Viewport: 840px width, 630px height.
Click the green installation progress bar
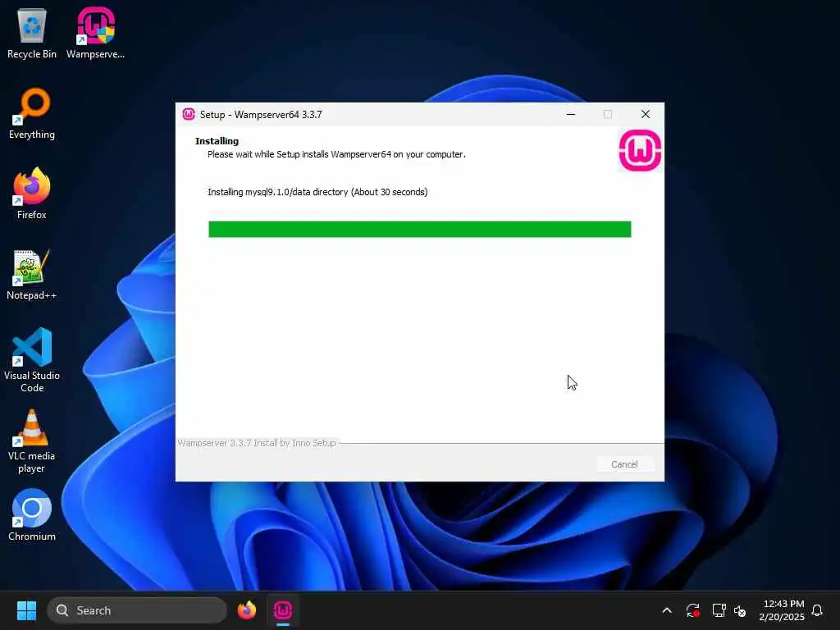[x=419, y=230]
